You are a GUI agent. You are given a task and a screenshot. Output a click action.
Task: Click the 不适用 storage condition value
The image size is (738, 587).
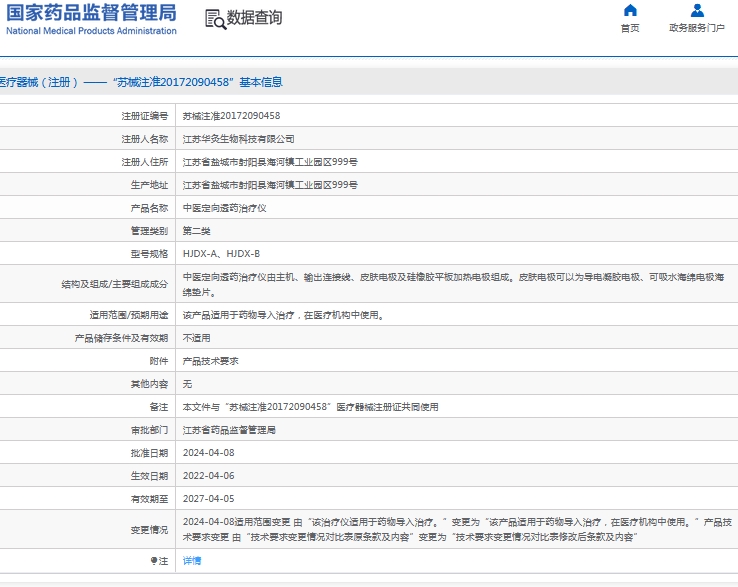click(197, 338)
